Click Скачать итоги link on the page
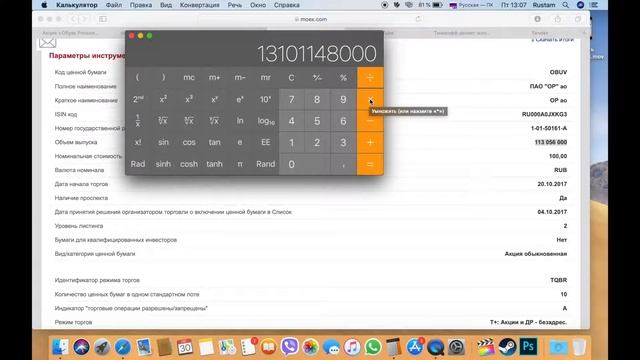 tap(553, 40)
